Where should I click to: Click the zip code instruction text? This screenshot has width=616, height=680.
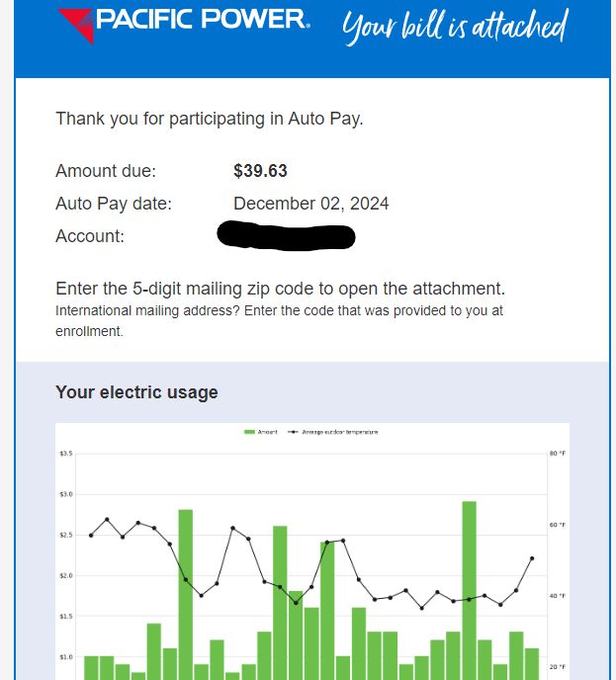point(280,290)
